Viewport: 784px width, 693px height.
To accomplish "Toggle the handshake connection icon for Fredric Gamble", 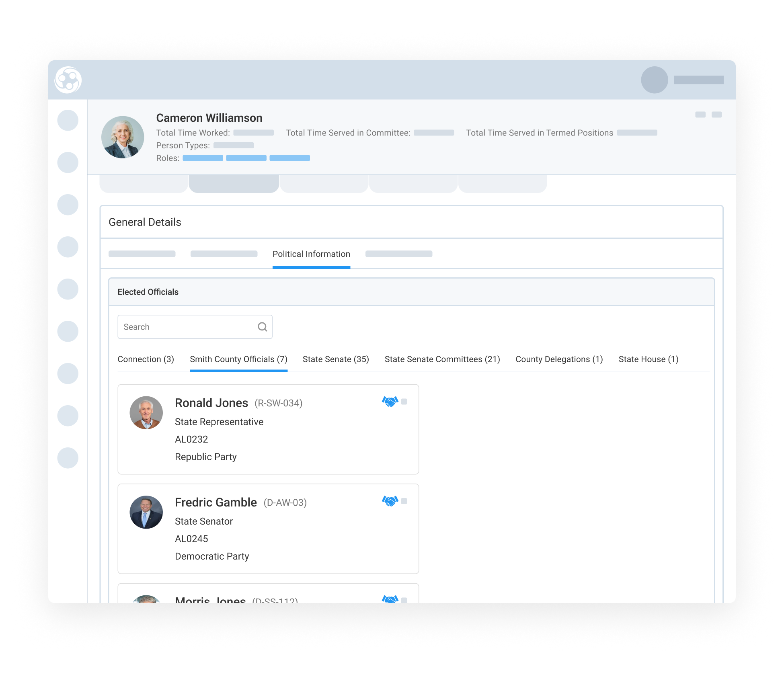I will [389, 500].
